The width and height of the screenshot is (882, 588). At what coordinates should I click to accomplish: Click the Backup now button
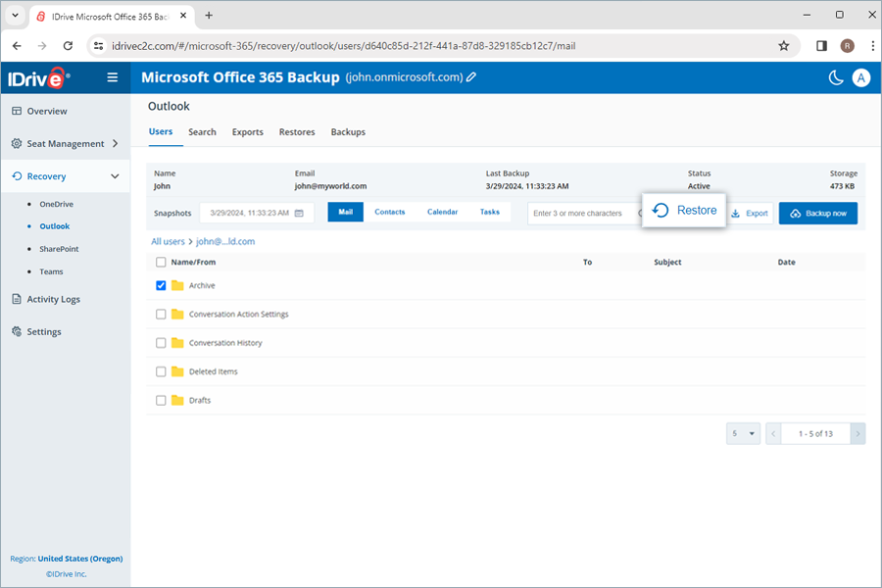click(x=817, y=213)
